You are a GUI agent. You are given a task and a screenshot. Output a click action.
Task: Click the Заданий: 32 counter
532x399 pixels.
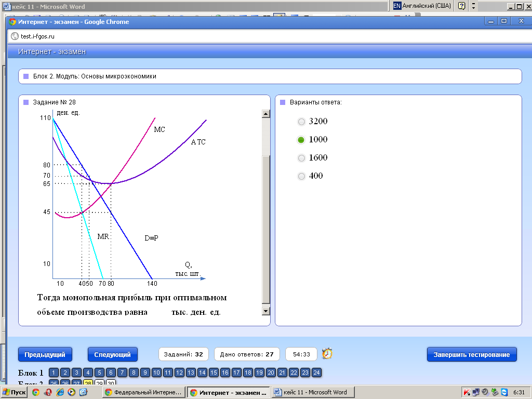pyautogui.click(x=183, y=354)
